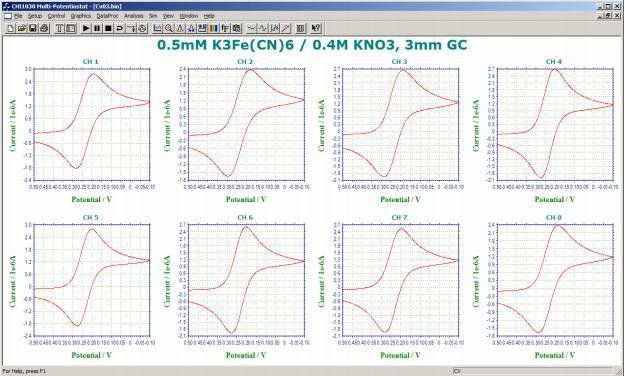The height and width of the screenshot is (376, 625).
Task: Open the Graphics menu
Action: [81, 16]
